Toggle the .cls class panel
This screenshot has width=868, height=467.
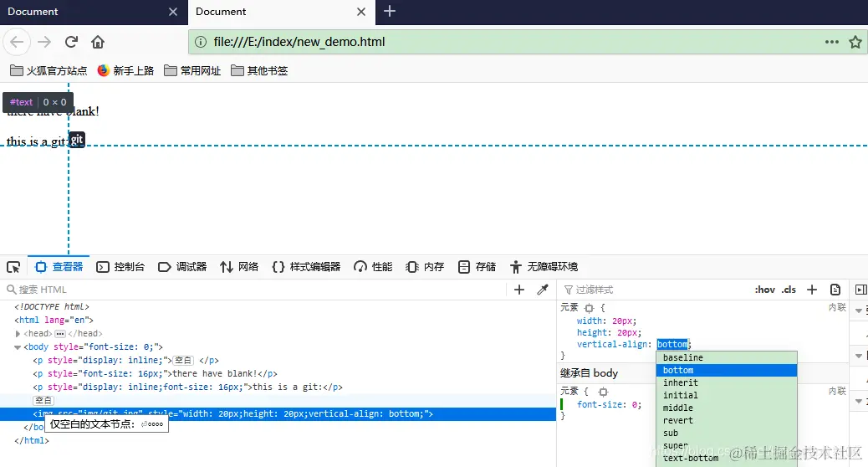click(x=789, y=290)
